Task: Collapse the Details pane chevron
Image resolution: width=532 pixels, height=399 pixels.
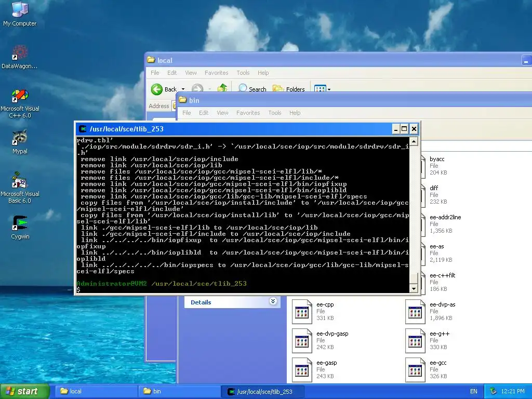Action: (x=273, y=301)
